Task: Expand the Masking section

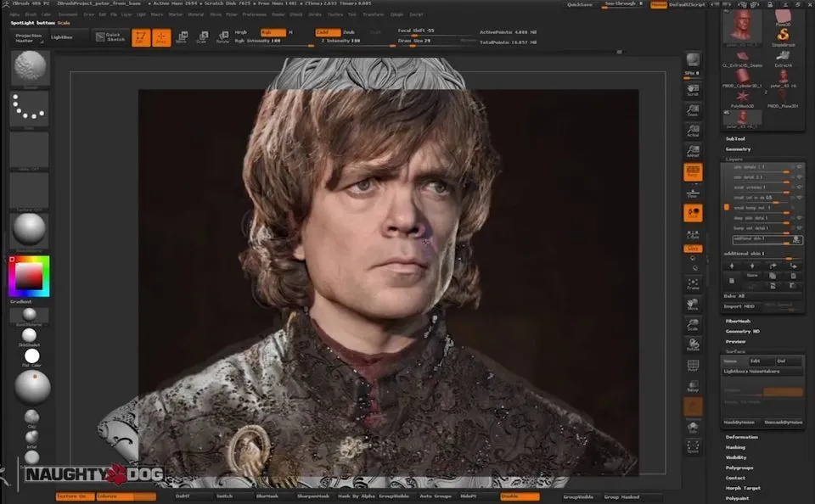Action: click(735, 447)
